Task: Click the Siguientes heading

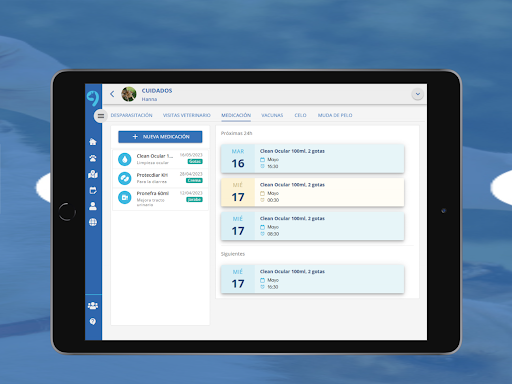Action: [233, 254]
